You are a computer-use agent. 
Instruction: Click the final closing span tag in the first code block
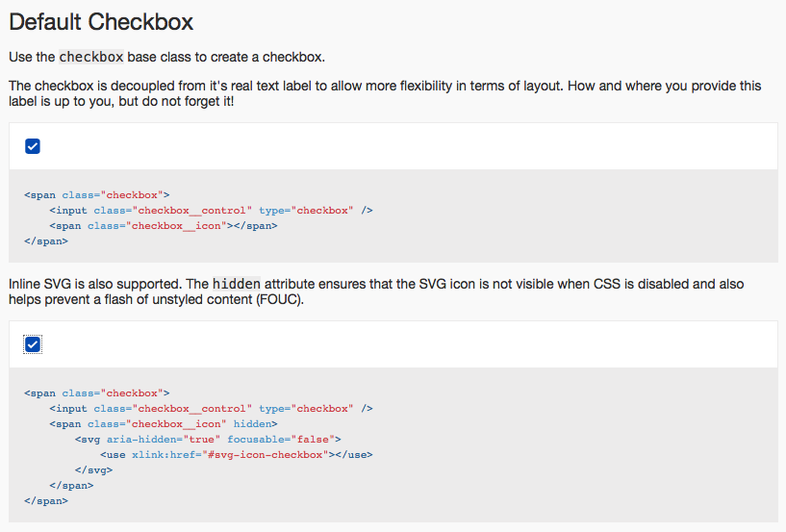coord(46,241)
